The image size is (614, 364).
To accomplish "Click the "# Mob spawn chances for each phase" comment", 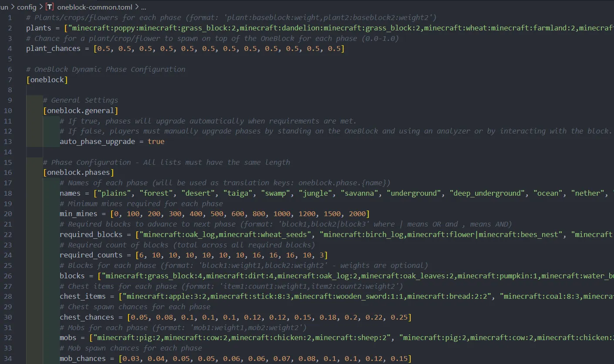I will pos(131,348).
